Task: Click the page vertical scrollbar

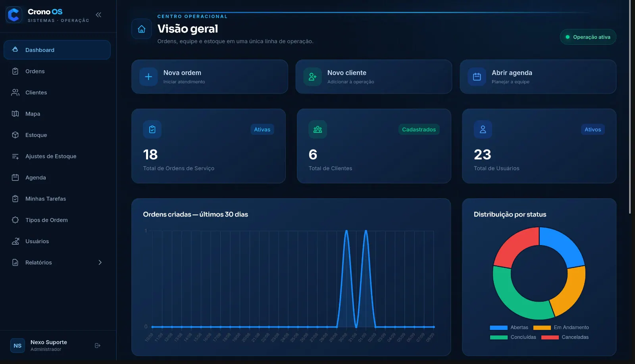Action: tap(630, 107)
